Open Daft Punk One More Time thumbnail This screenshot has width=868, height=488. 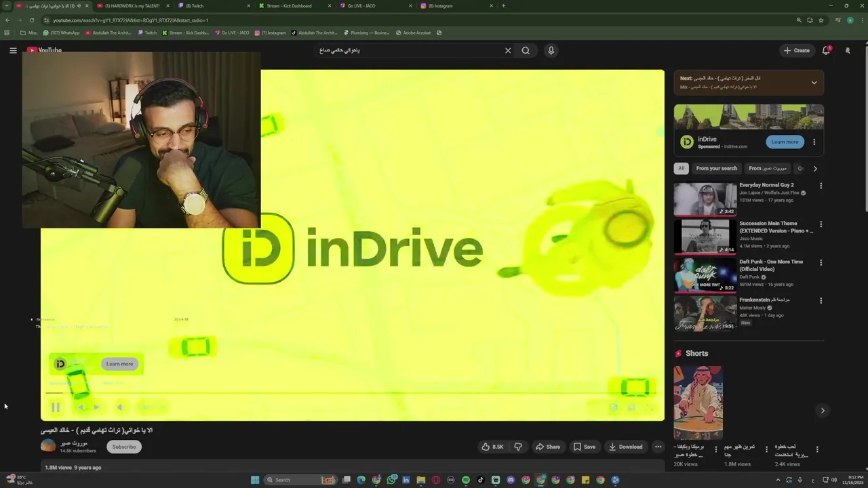point(705,275)
